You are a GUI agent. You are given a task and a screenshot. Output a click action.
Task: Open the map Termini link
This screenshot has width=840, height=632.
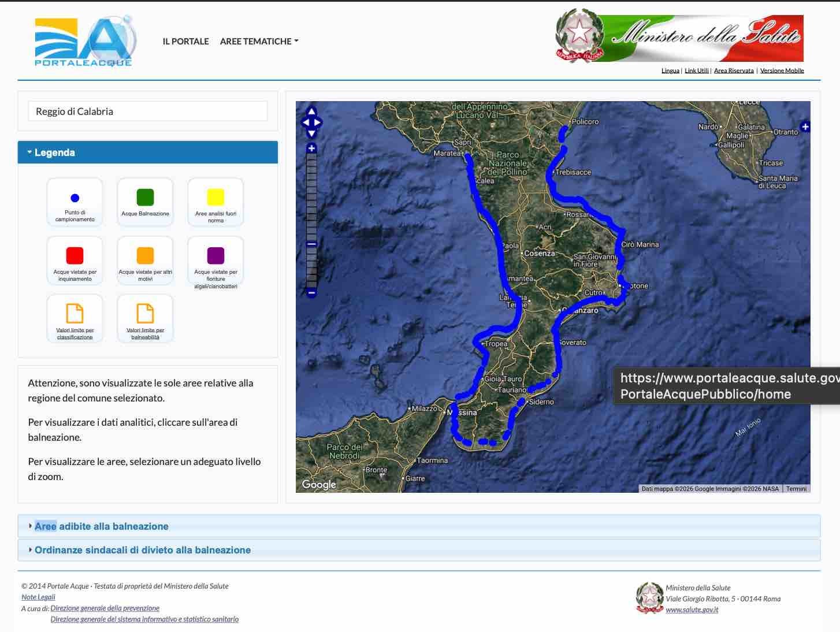pos(796,489)
